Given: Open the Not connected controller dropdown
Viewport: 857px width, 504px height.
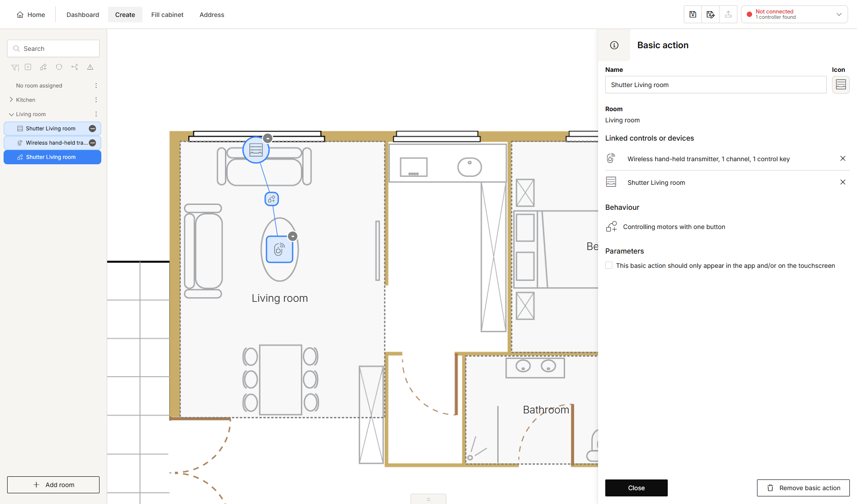Looking at the screenshot, I should pyautogui.click(x=795, y=14).
